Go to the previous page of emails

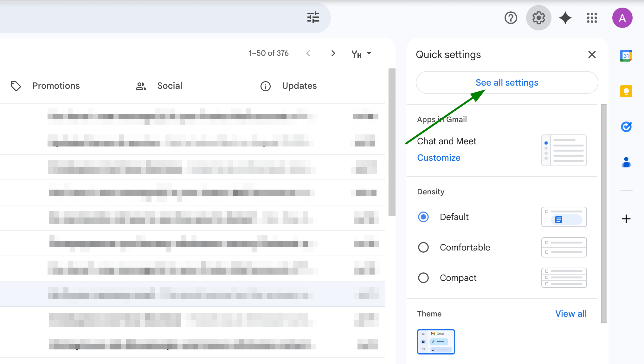pos(308,53)
